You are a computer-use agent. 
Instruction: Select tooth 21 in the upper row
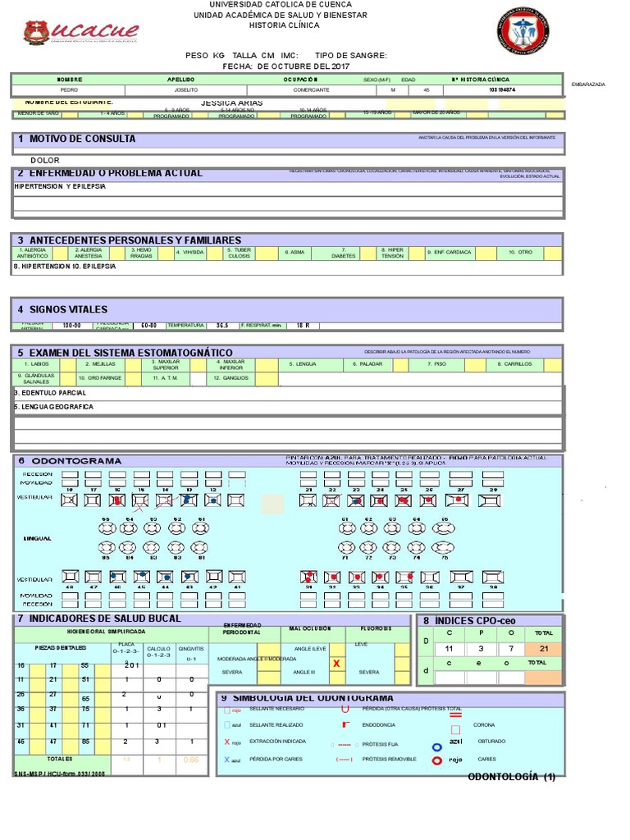(308, 500)
